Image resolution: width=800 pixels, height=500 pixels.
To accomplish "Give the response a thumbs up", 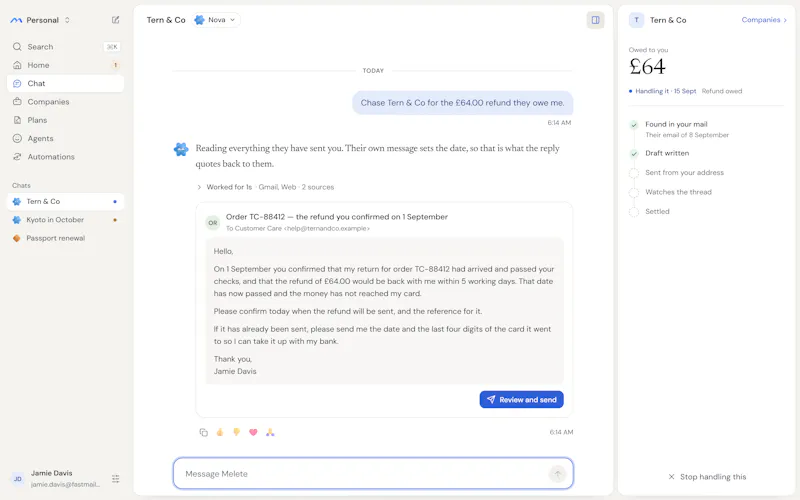I will (220, 432).
